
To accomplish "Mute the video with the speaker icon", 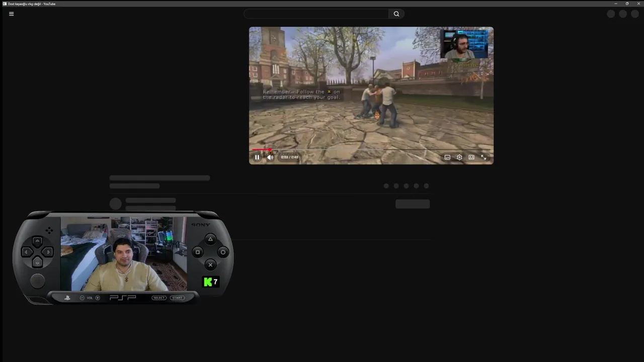I will (270, 157).
